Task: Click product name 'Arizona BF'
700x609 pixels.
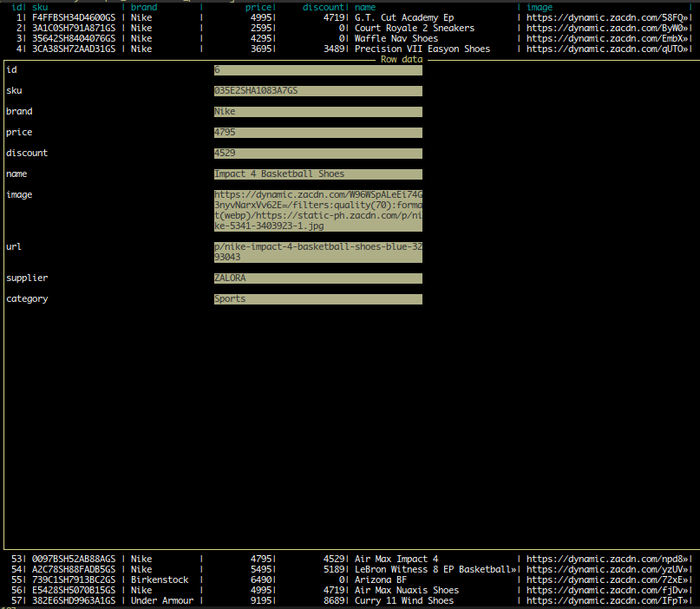Action: click(380, 580)
